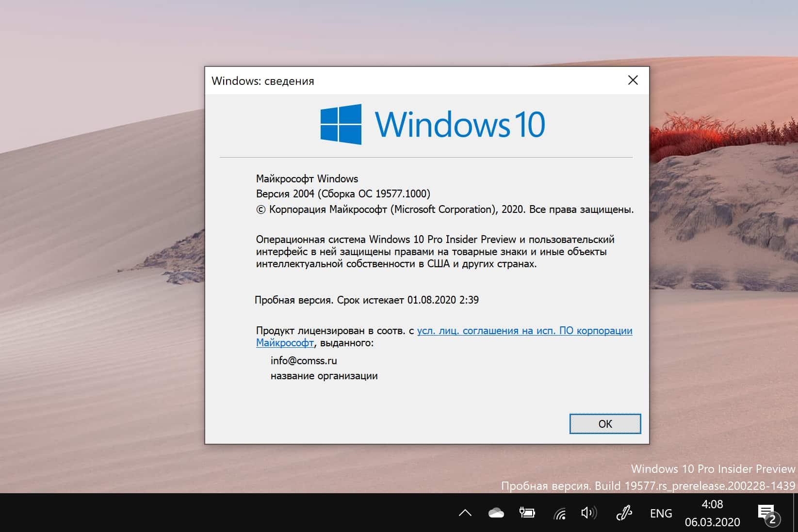This screenshot has width=798, height=532.
Task: Click OK in the Windows: сведения dialog
Action: [605, 424]
